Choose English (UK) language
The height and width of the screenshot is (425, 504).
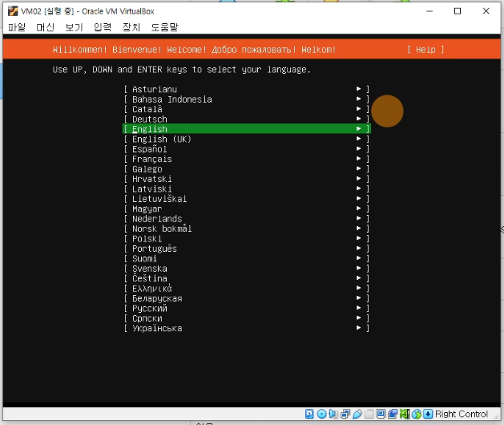pos(247,139)
